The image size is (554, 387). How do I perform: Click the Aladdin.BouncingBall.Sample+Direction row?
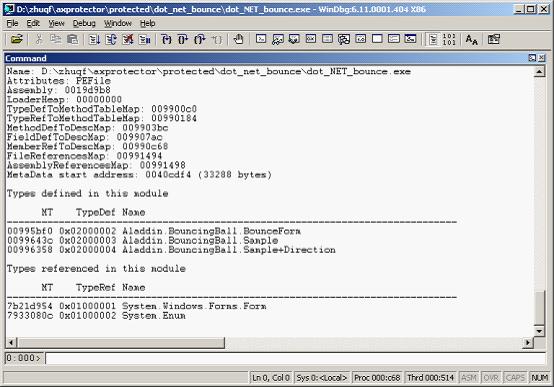171,250
